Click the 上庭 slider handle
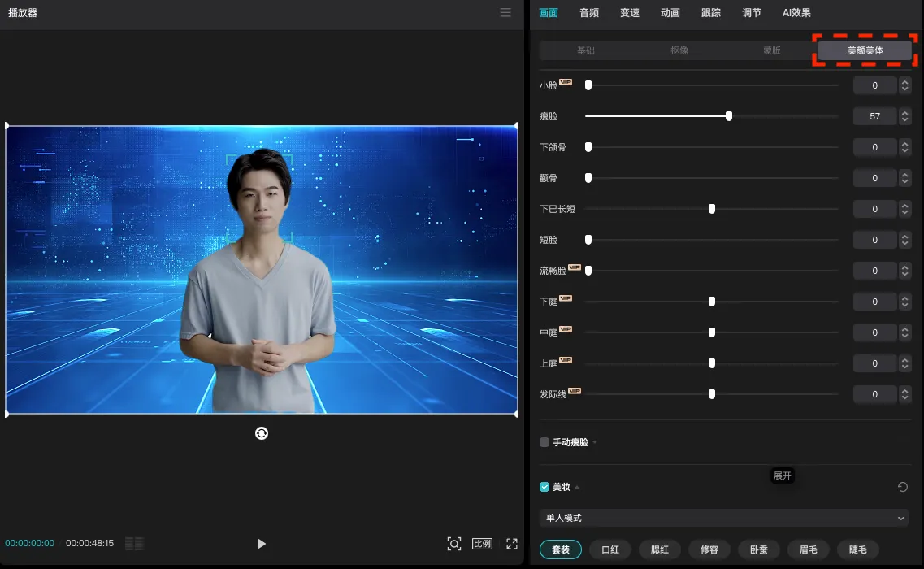Viewport: 924px width, 569px height. point(712,363)
